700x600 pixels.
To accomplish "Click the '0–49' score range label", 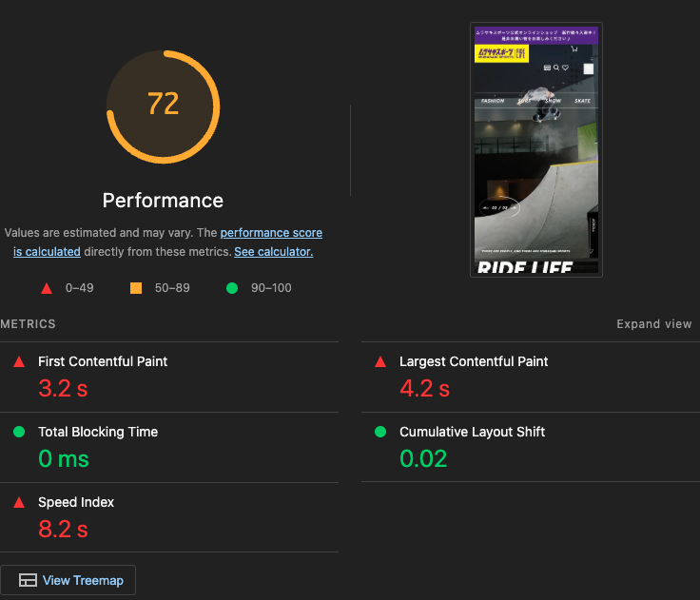I will (80, 288).
